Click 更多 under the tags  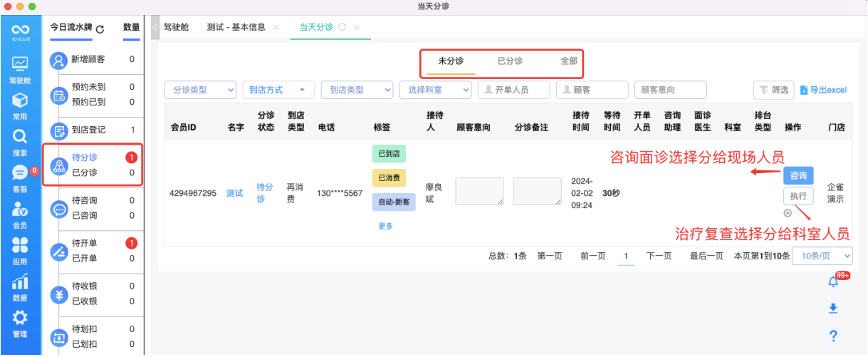[x=385, y=226]
